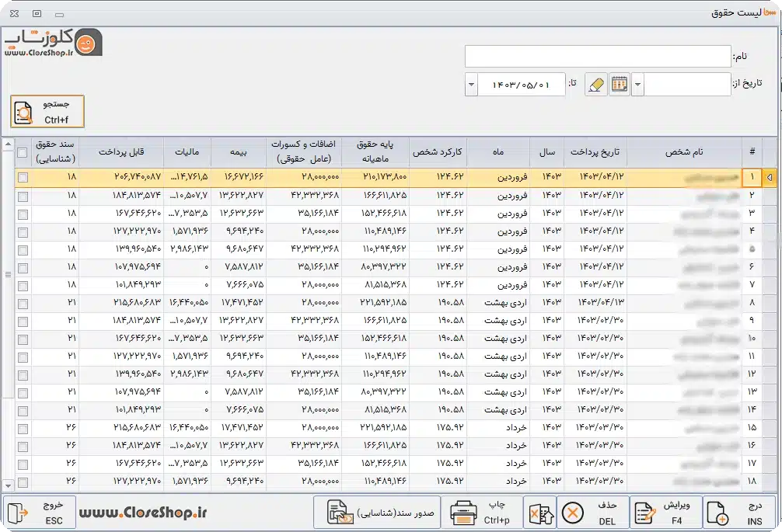Viewport: 782px width, 532px height.
Task: Export the salary list to Excel
Action: [540, 513]
